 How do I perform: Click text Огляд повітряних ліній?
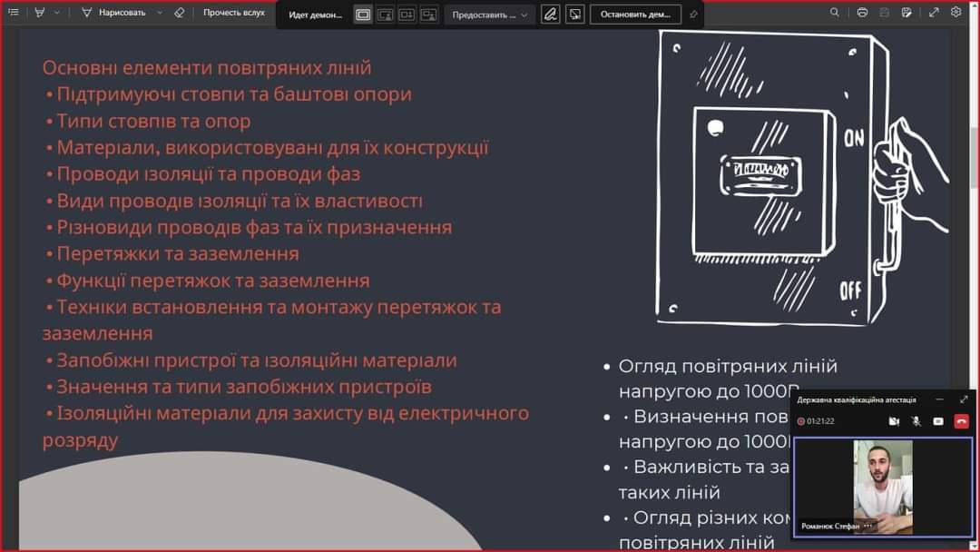click(x=728, y=366)
